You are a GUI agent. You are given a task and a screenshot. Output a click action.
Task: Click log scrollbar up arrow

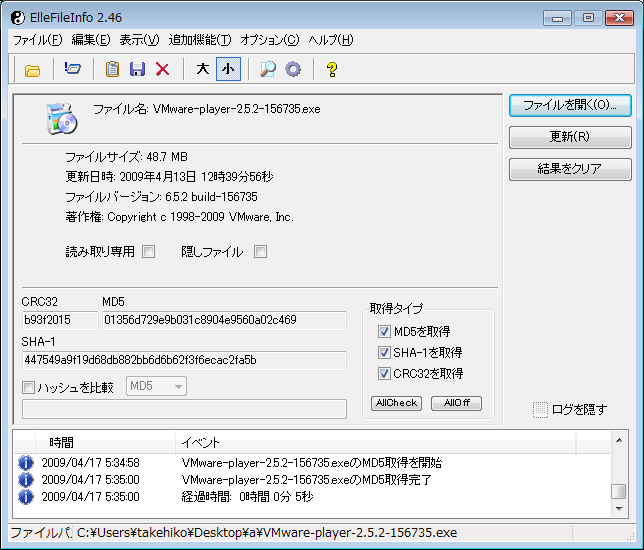619,440
